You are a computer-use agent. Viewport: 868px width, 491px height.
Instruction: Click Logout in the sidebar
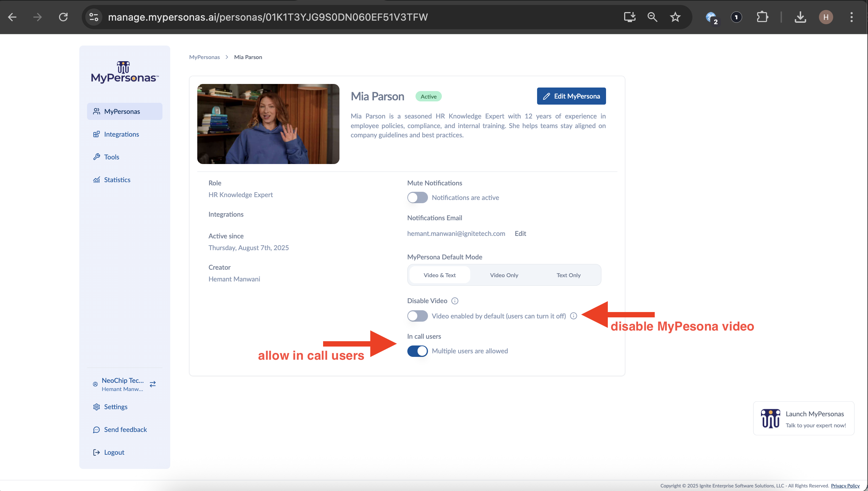125,452
